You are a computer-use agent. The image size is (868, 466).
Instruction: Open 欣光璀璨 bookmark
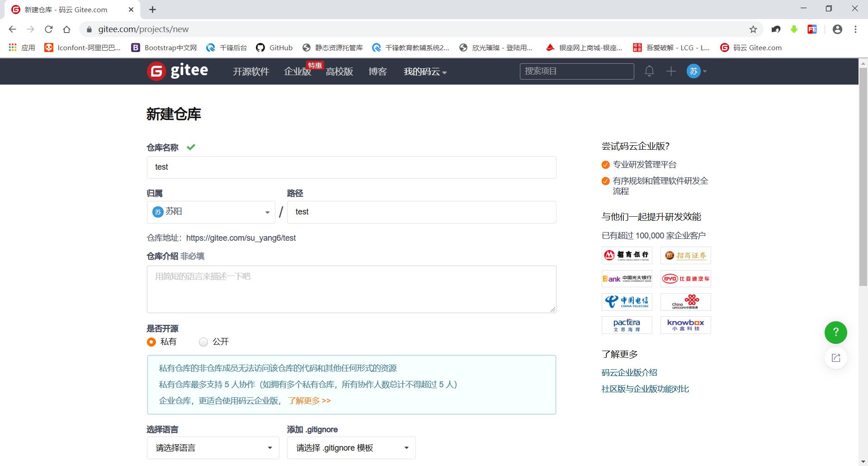(x=496, y=48)
